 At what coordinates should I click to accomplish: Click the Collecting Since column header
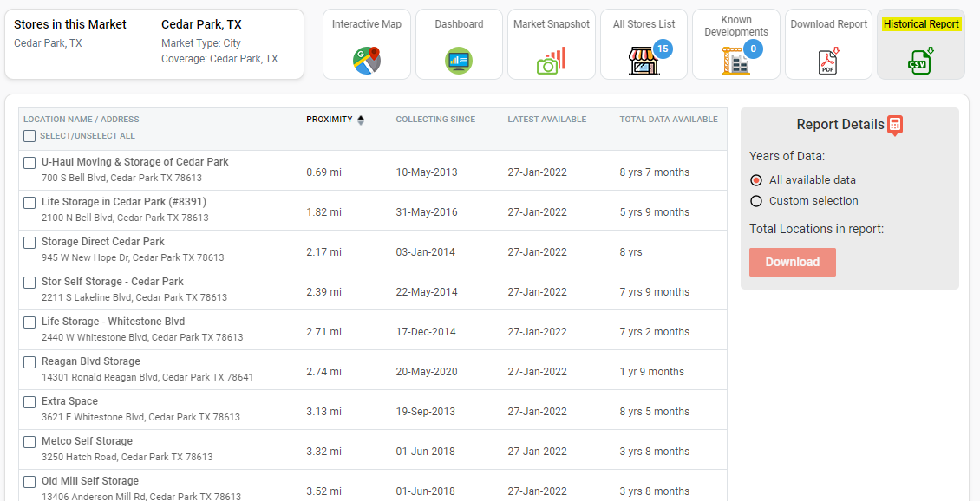coord(435,120)
